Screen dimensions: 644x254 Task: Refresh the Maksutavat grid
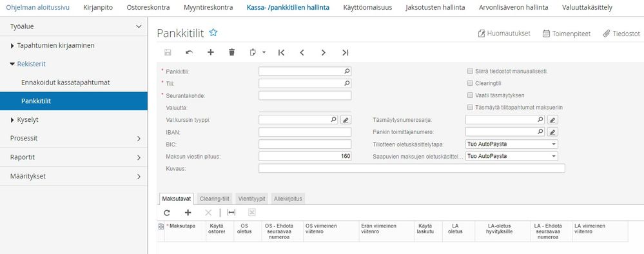(x=167, y=213)
